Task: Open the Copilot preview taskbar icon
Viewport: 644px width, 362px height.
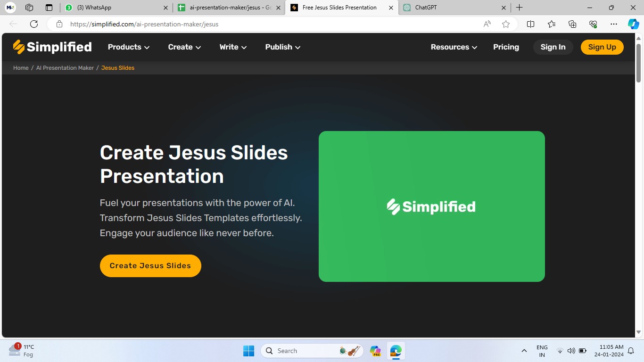Action: tap(376, 351)
